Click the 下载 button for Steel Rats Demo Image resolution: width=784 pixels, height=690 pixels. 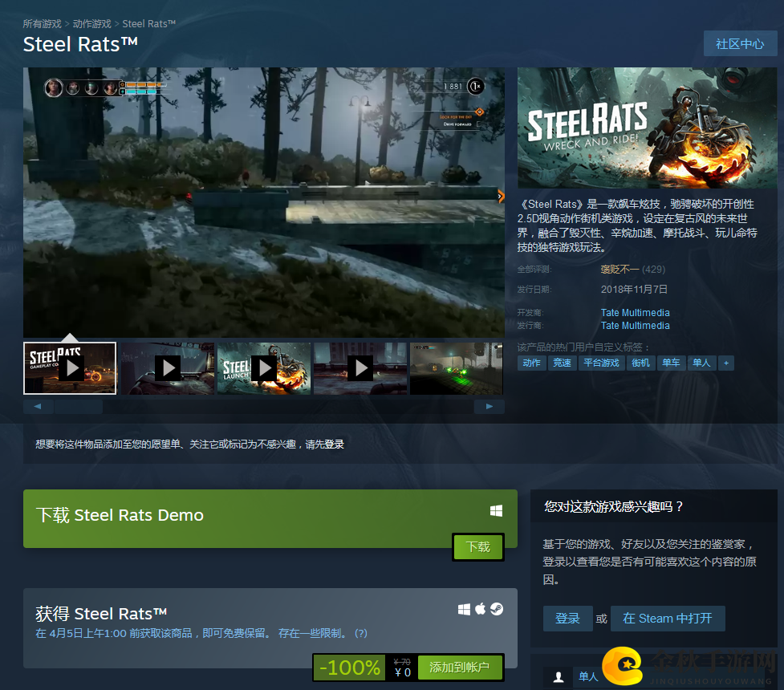(x=478, y=547)
